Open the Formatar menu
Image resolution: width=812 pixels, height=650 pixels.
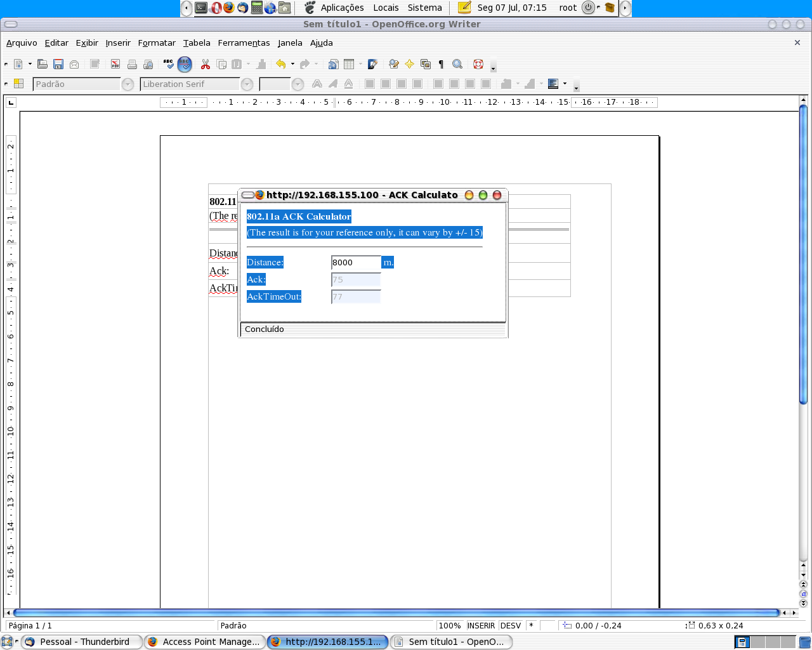click(x=157, y=43)
